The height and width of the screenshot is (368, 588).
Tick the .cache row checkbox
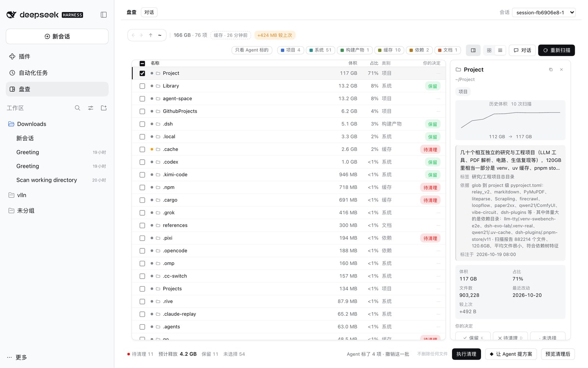142,149
